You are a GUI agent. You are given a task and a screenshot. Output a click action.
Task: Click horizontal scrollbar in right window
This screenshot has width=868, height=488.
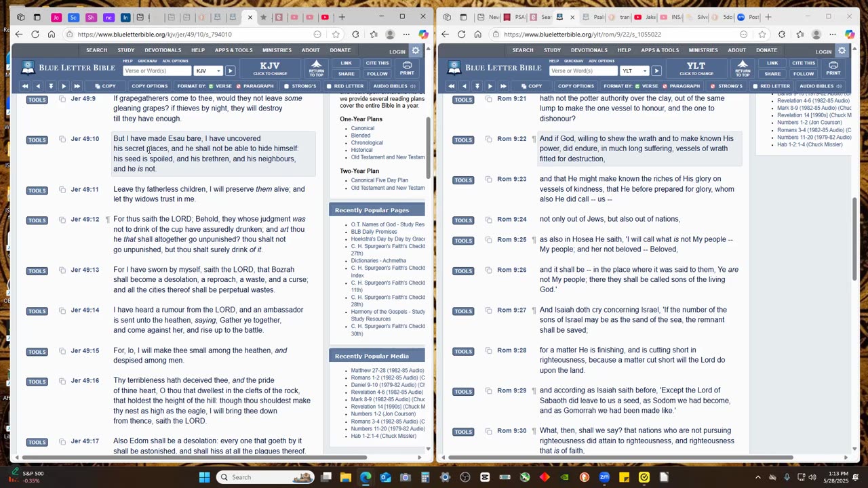tap(620, 457)
